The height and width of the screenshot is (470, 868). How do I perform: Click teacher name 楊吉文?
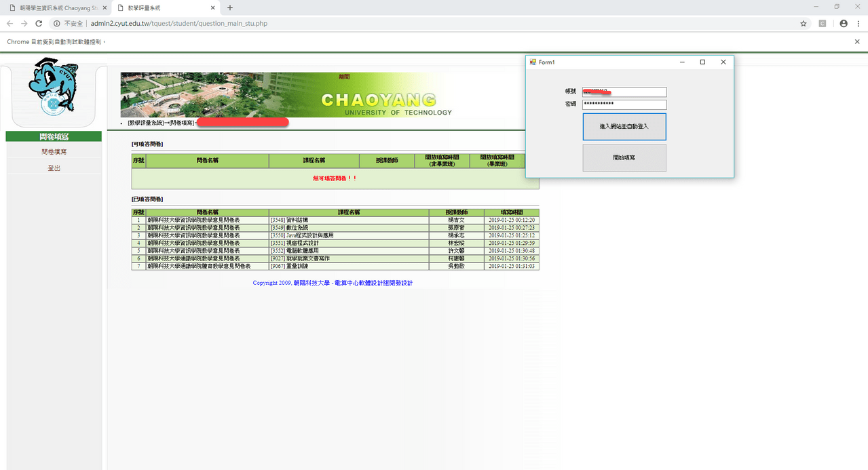click(456, 220)
